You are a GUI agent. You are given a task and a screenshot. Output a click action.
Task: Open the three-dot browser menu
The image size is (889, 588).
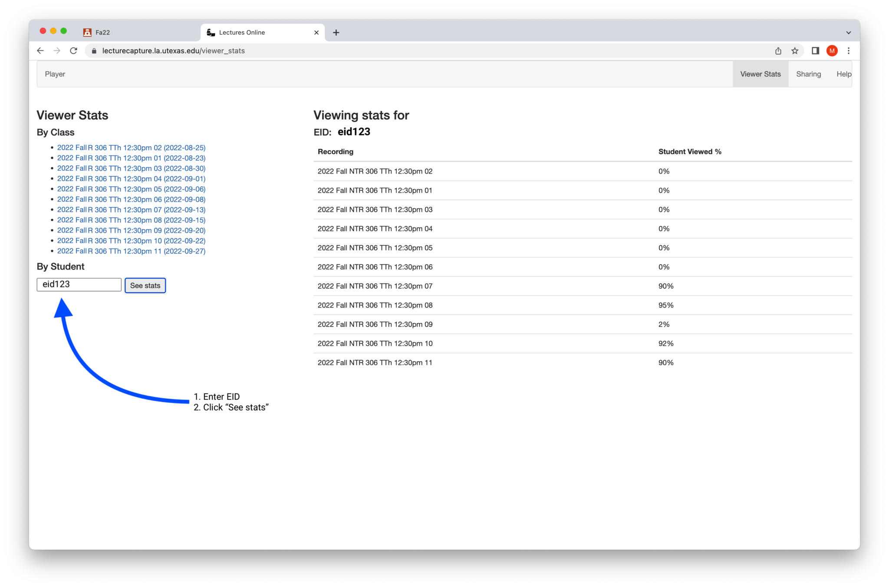[849, 51]
